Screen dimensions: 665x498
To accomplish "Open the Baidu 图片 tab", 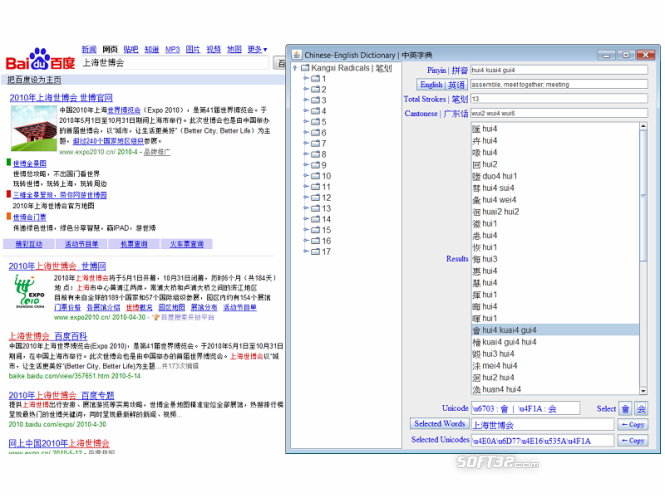I will [x=193, y=49].
